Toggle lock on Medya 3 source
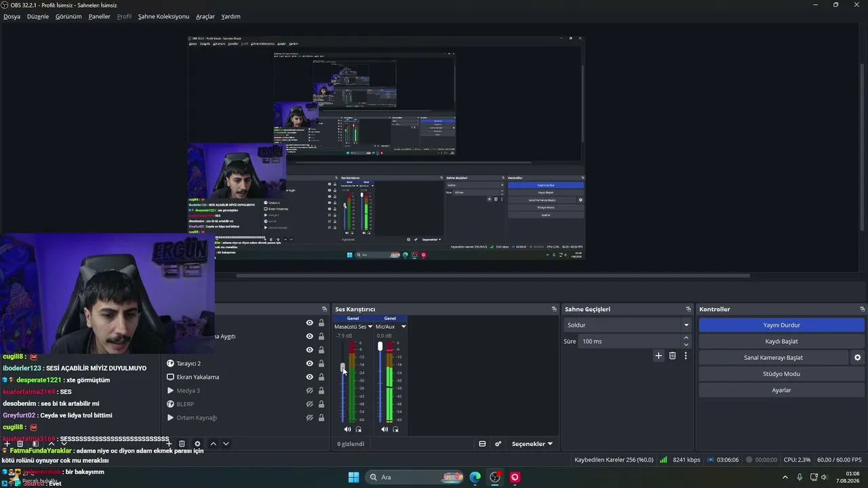The image size is (868, 488). pos(321,390)
